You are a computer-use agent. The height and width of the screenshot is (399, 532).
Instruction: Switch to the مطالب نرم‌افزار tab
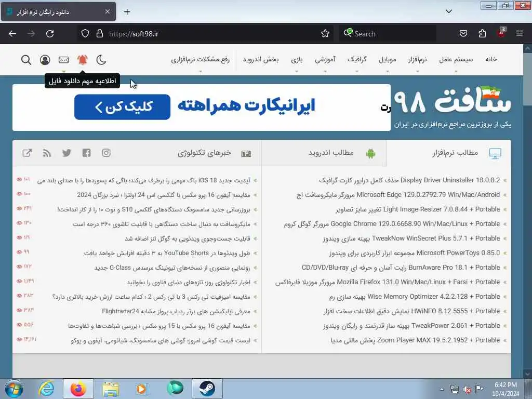(x=448, y=153)
